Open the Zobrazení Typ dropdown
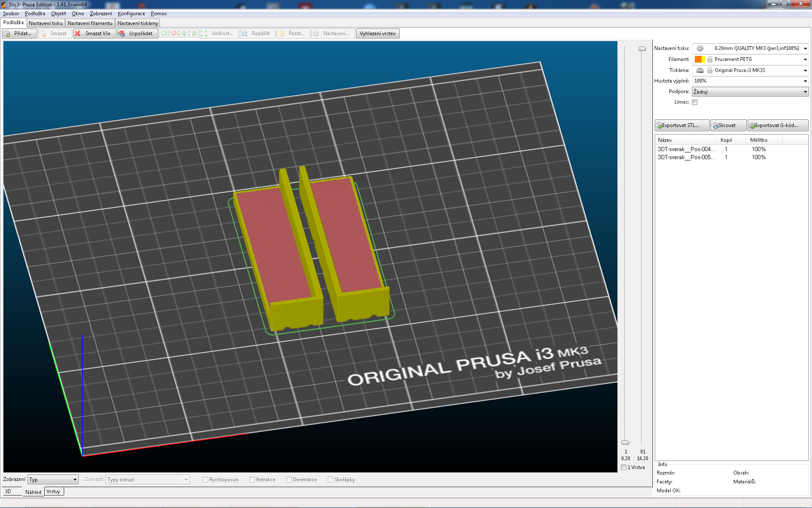The width and height of the screenshot is (812, 508). (x=53, y=480)
